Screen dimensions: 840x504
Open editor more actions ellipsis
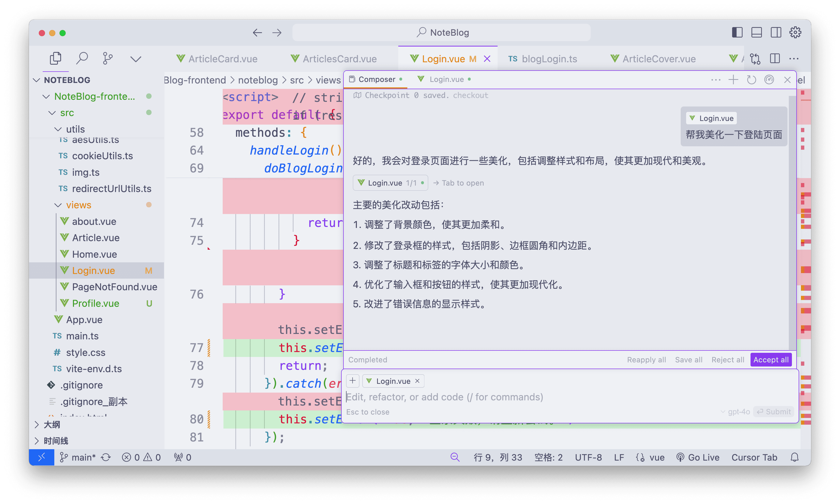pos(794,59)
